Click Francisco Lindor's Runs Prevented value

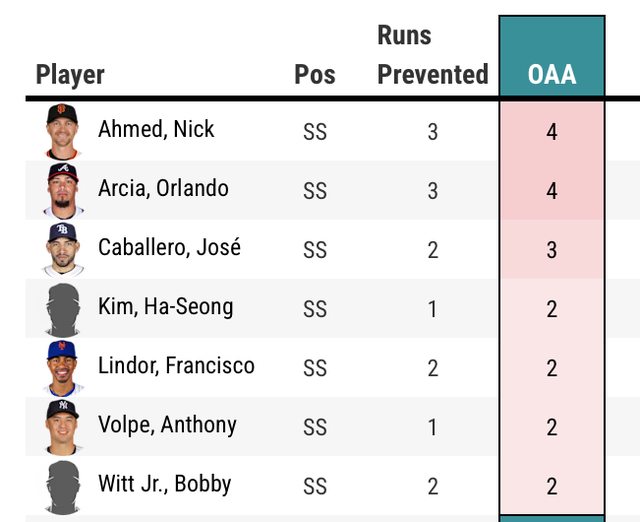[432, 368]
